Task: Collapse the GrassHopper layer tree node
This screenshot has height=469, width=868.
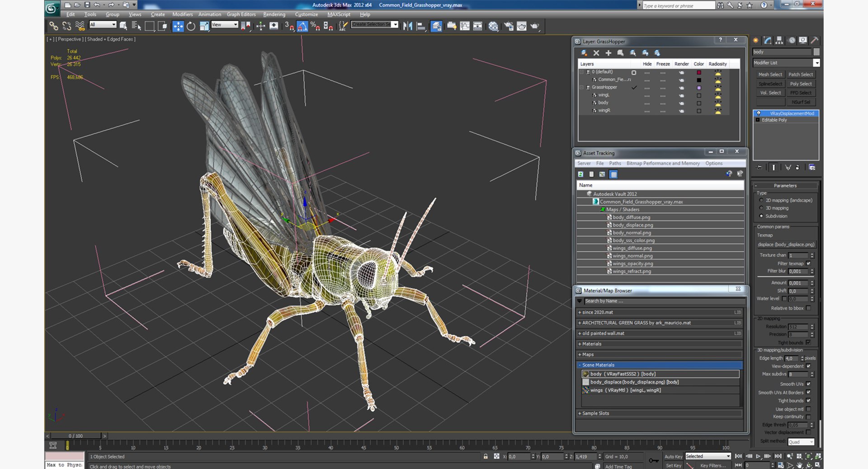Action: 582,87
